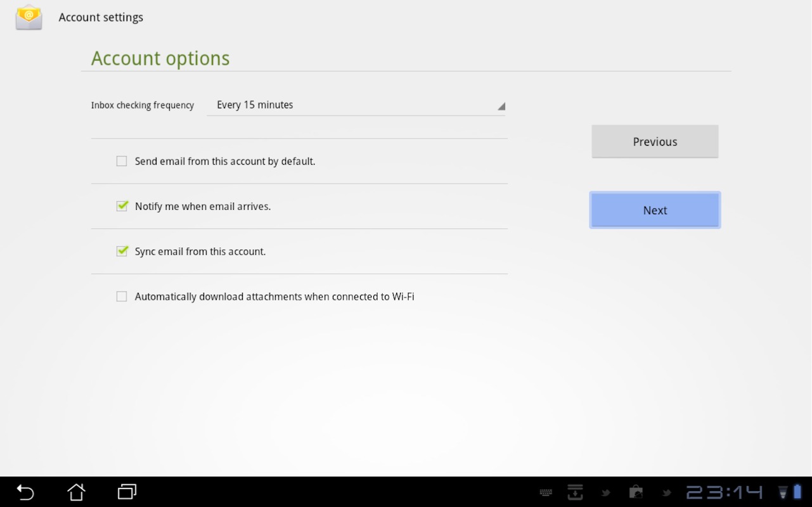The height and width of the screenshot is (507, 812).
Task: Click the dropdown arrow next to Every 15 minutes
Action: pos(501,106)
